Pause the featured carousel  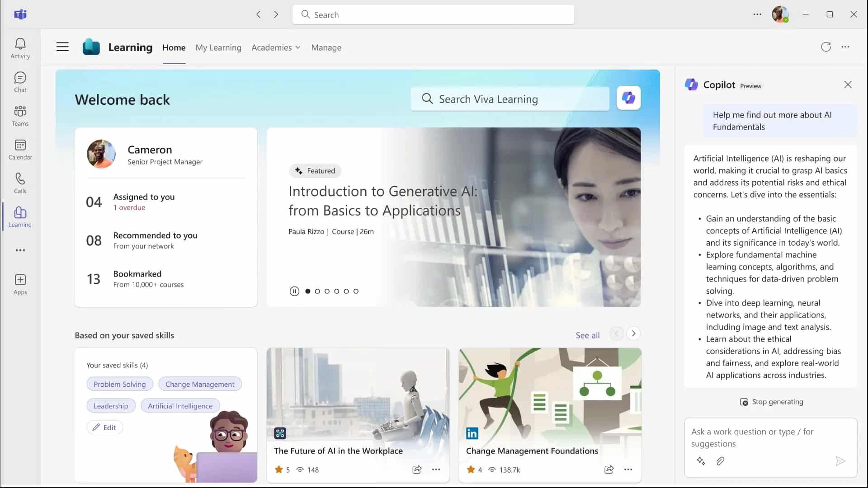[x=294, y=291]
